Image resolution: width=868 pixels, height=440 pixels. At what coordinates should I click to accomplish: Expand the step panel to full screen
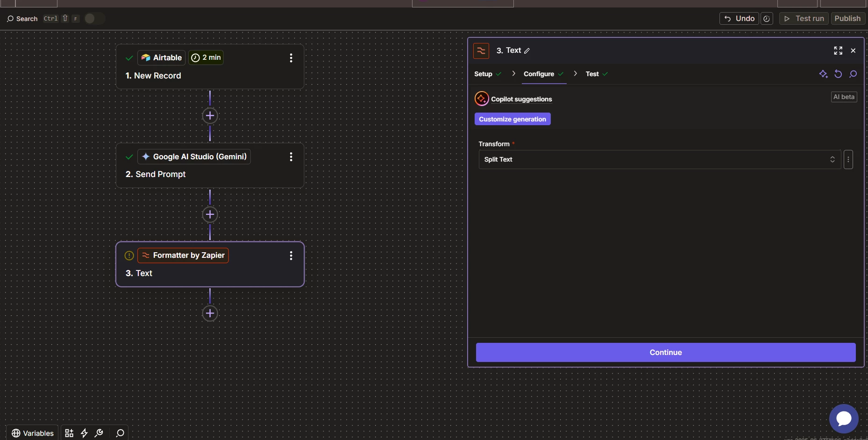[838, 50]
